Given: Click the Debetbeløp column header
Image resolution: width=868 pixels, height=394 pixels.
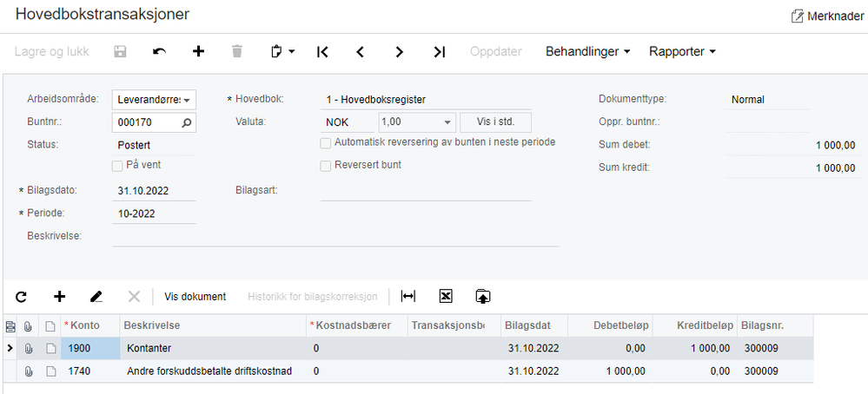Looking at the screenshot, I should 608,325.
